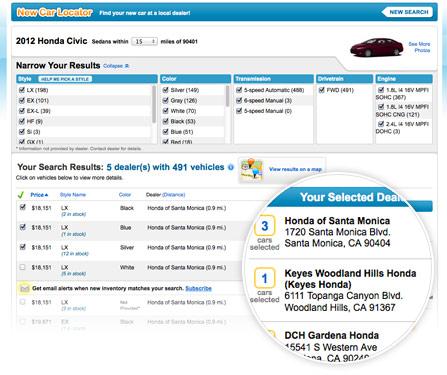Open the (5 in stock) link for White LX
The image size is (447, 375).
[x=73, y=274]
